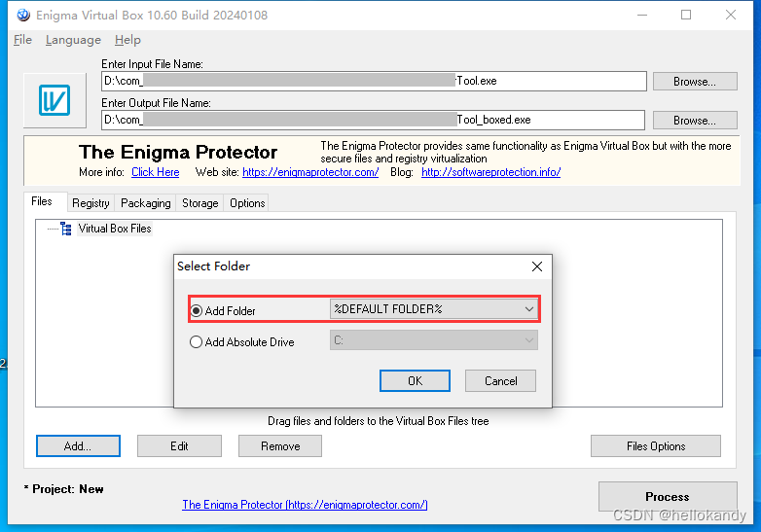This screenshot has height=532, width=761.
Task: Open the C: drive dropdown
Action: coord(433,340)
